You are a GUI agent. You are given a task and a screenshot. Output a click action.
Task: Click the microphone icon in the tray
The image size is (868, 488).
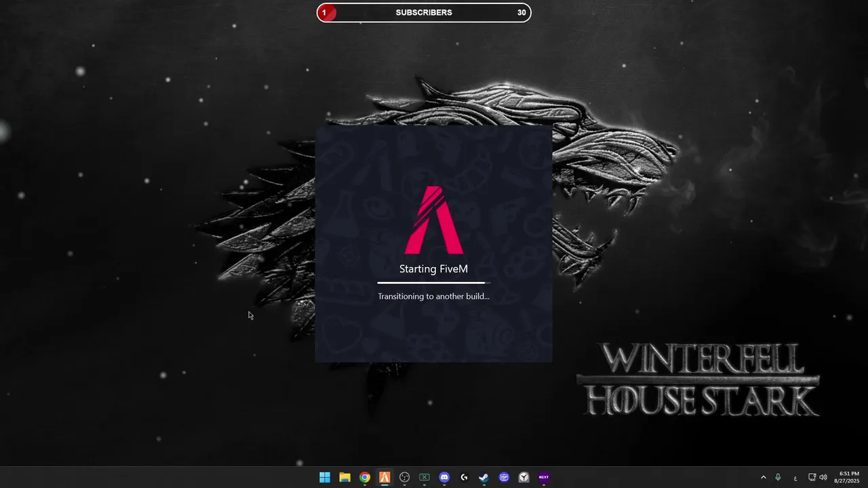[x=778, y=477]
